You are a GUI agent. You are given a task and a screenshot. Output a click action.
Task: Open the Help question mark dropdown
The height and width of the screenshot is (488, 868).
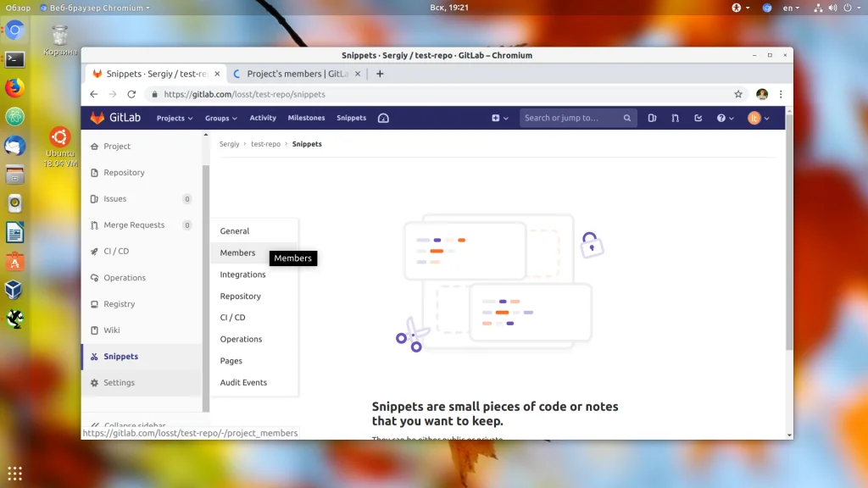point(726,118)
